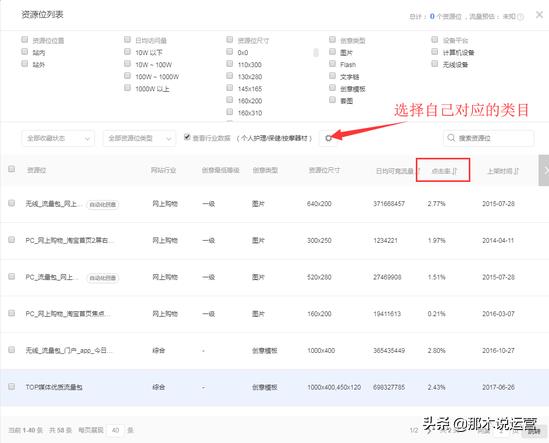Click the 创意最低等级 column header
The image size is (549, 443).
(x=221, y=170)
